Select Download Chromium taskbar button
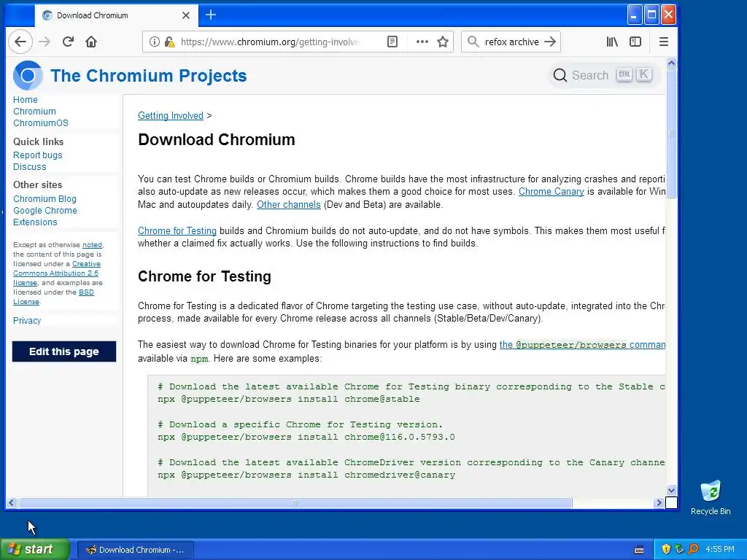This screenshot has height=560, width=747. 135,550
